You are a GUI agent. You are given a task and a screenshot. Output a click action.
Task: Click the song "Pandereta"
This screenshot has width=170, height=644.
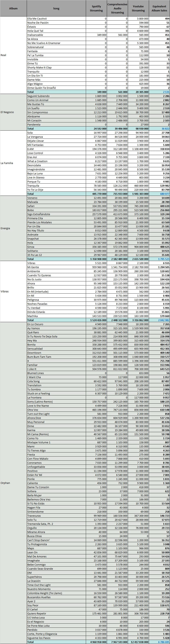34,124
